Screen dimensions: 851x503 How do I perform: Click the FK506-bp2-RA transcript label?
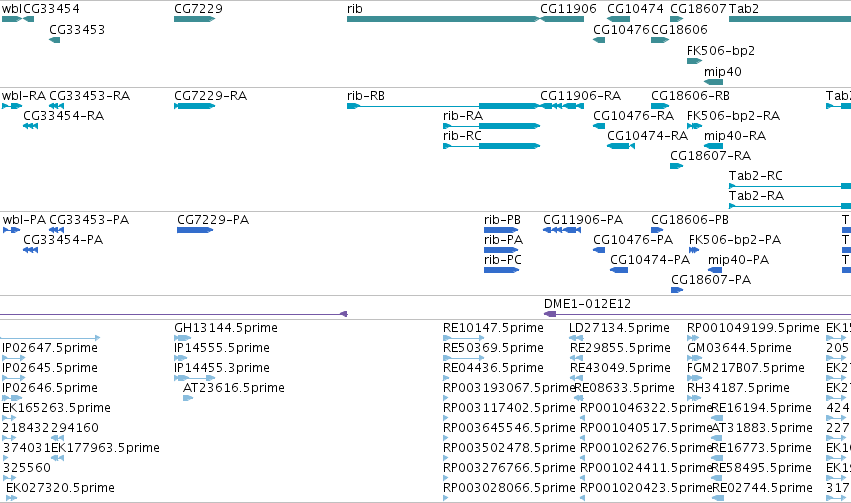(733, 116)
